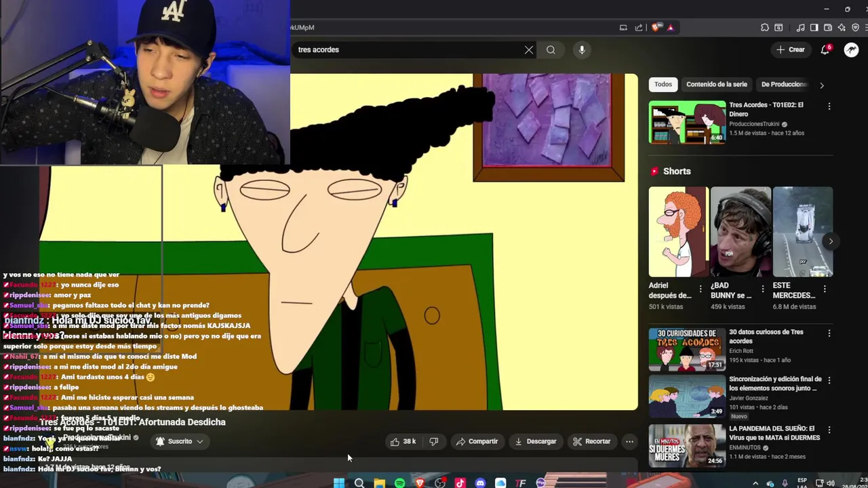Open the tab search icon in toolbar

click(778, 28)
